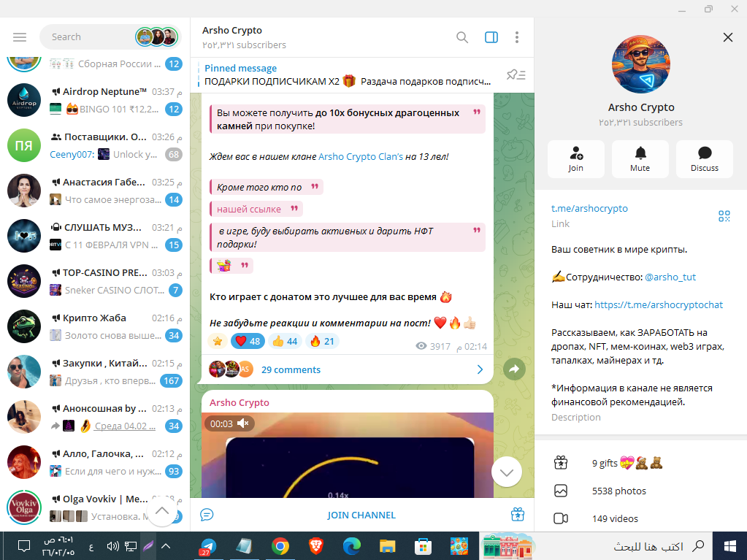Select the Крипто Жаба channel

[95, 326]
